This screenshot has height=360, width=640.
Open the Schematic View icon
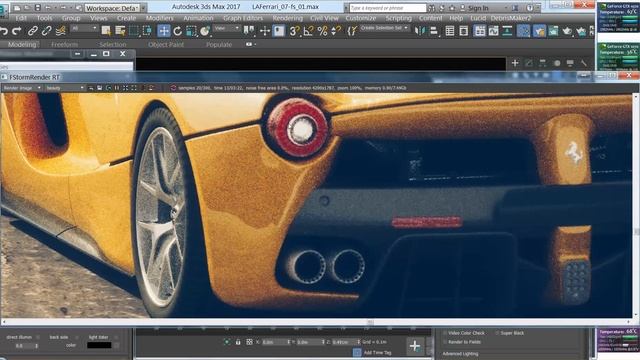tap(507, 31)
